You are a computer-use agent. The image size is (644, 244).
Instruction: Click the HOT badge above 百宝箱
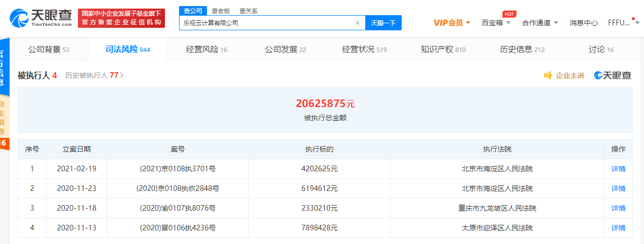pyautogui.click(x=509, y=14)
